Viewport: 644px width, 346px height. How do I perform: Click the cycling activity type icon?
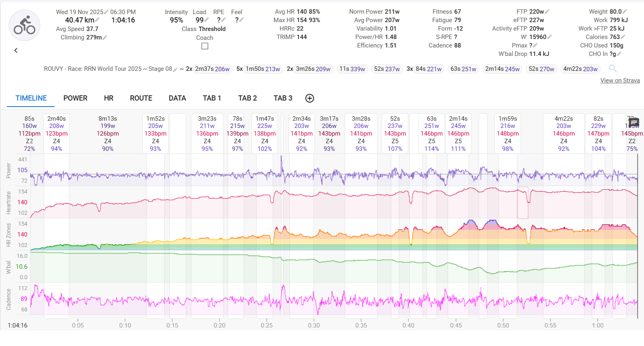coord(25,25)
